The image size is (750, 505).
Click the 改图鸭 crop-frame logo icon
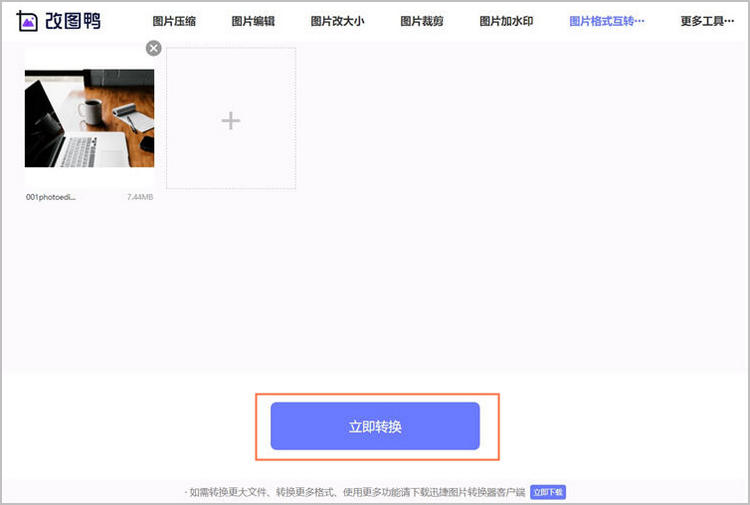27,20
